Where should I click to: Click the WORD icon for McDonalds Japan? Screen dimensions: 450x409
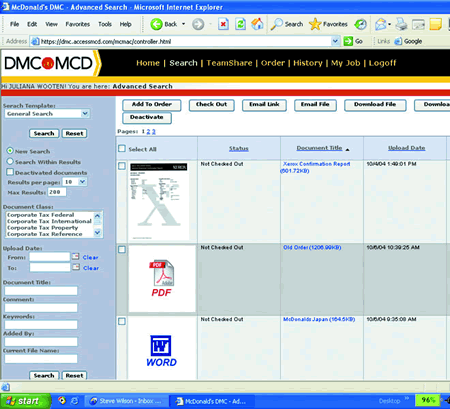pyautogui.click(x=161, y=351)
